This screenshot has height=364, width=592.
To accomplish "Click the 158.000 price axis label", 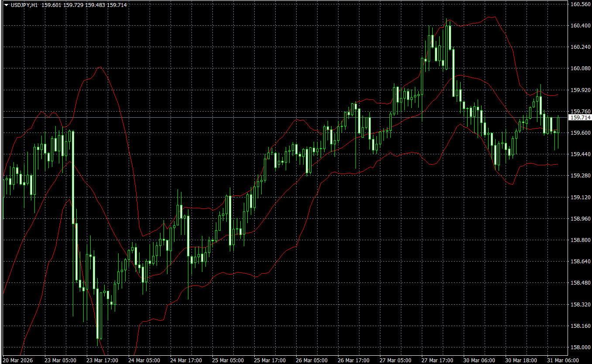I will tap(580, 347).
